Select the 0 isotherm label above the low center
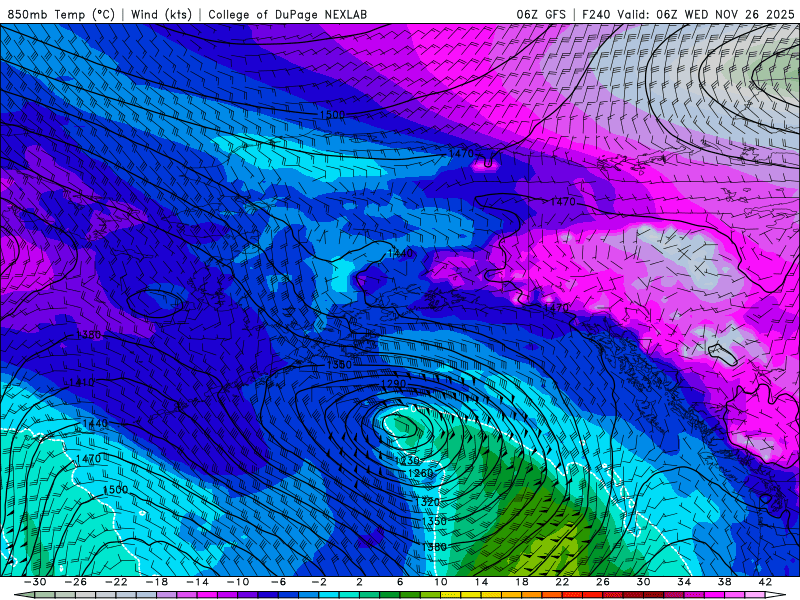Screen dimensions: 800x600 (x=414, y=409)
